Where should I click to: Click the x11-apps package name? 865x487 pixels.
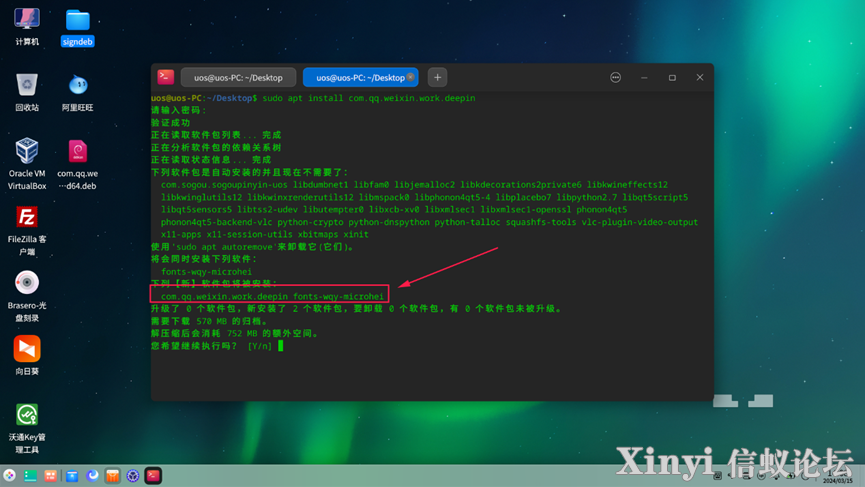[181, 234]
